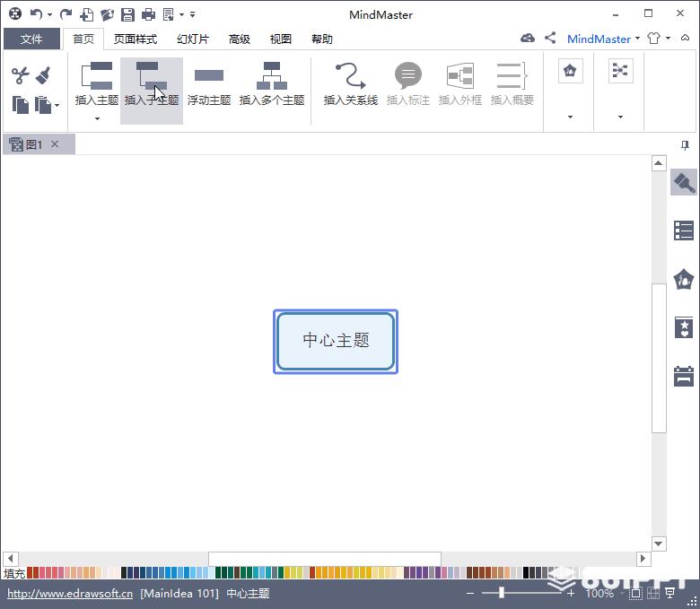Create a new document from quick access toolbar

[x=87, y=14]
